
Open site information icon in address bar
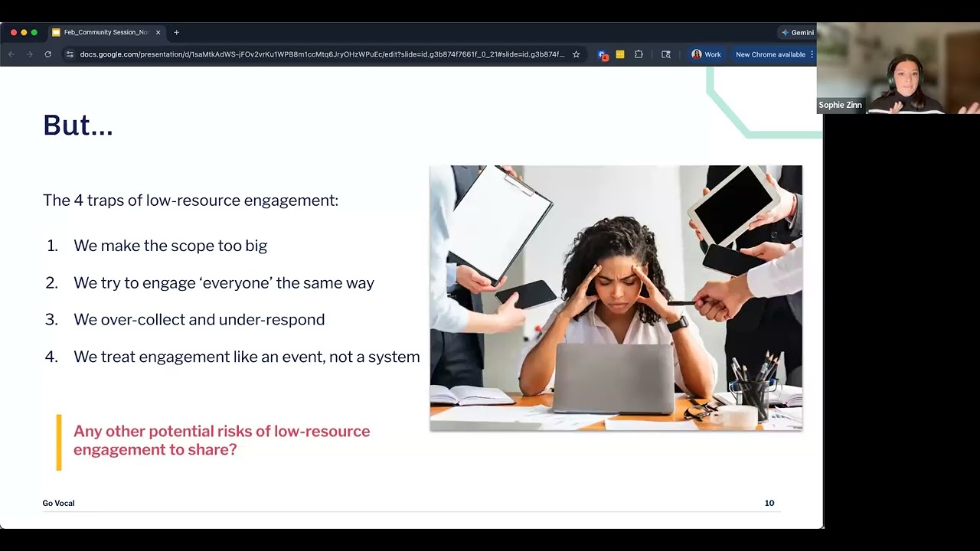pos(70,54)
